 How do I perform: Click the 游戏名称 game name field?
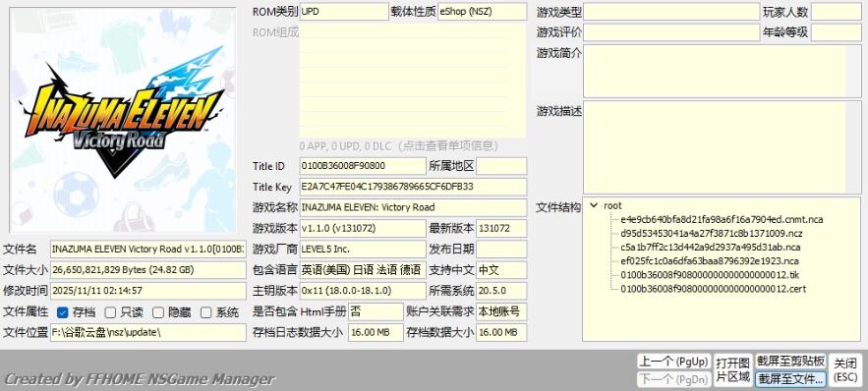413,207
